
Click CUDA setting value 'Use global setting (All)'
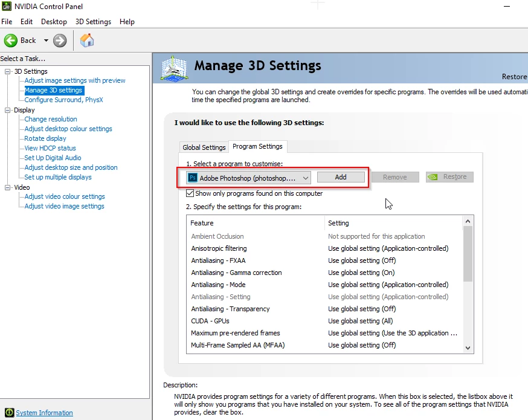pyautogui.click(x=360, y=321)
